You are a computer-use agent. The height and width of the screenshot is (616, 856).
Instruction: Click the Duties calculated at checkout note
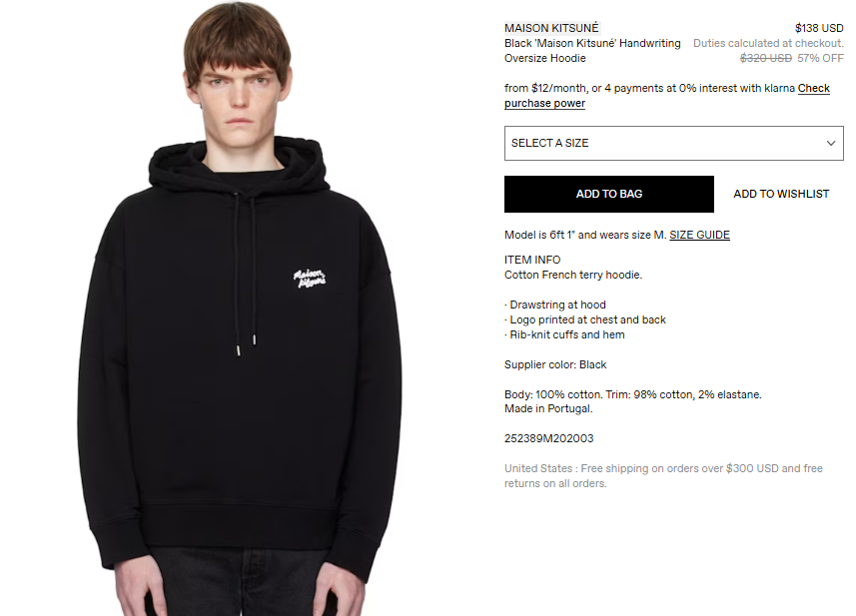[768, 43]
